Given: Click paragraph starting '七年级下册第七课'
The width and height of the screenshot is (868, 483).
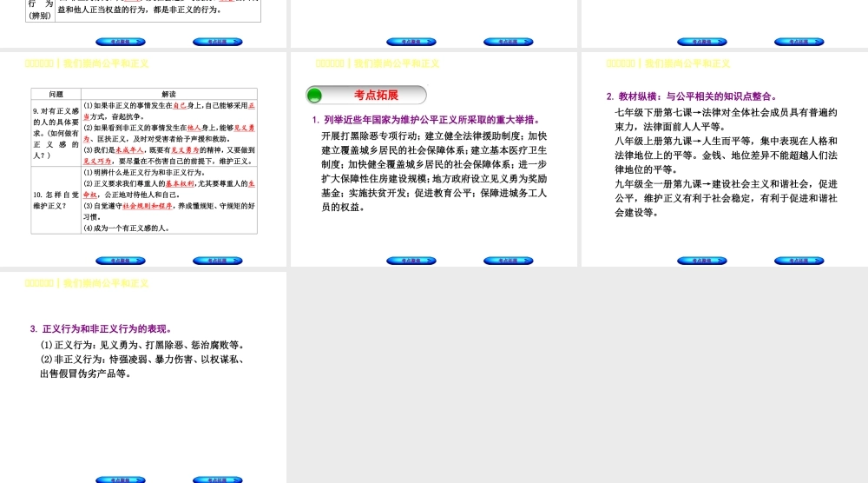Looking at the screenshot, I should [726, 120].
